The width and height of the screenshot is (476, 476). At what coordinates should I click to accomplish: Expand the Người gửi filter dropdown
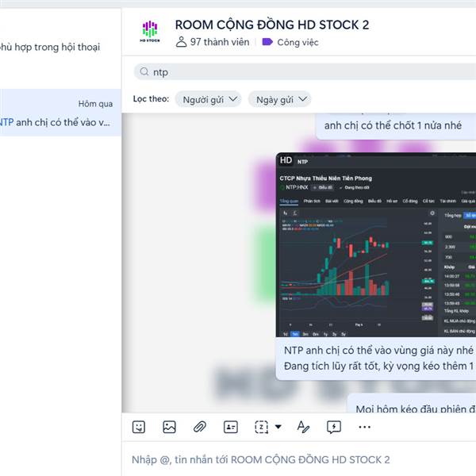pos(208,99)
